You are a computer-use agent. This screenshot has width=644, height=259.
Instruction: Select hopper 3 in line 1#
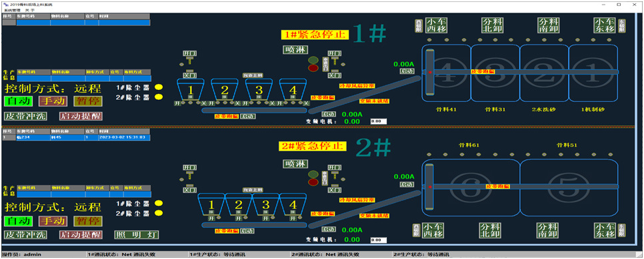pyautogui.click(x=259, y=89)
